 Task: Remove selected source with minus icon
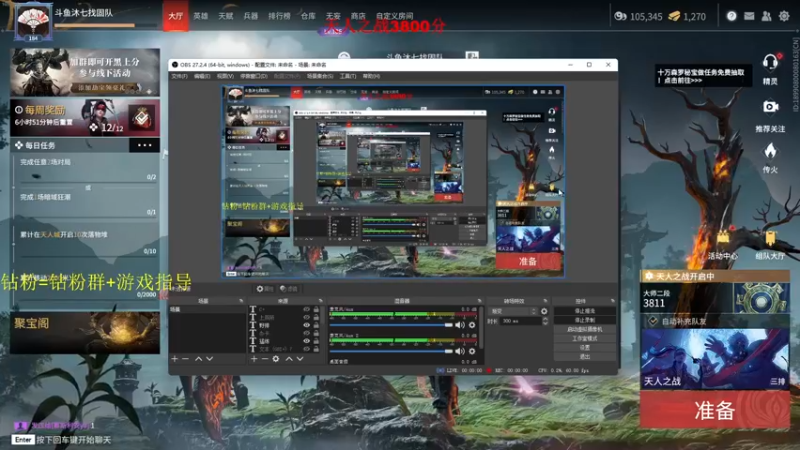(265, 359)
